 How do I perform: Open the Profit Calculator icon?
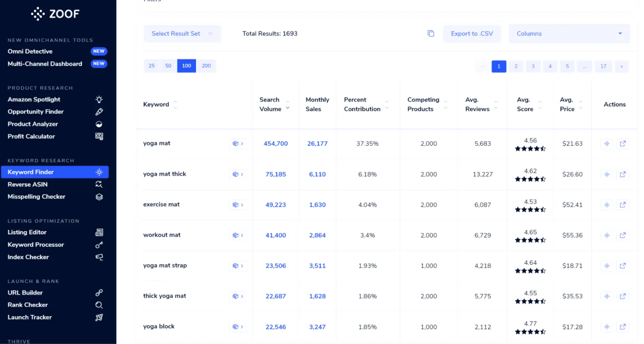99,136
